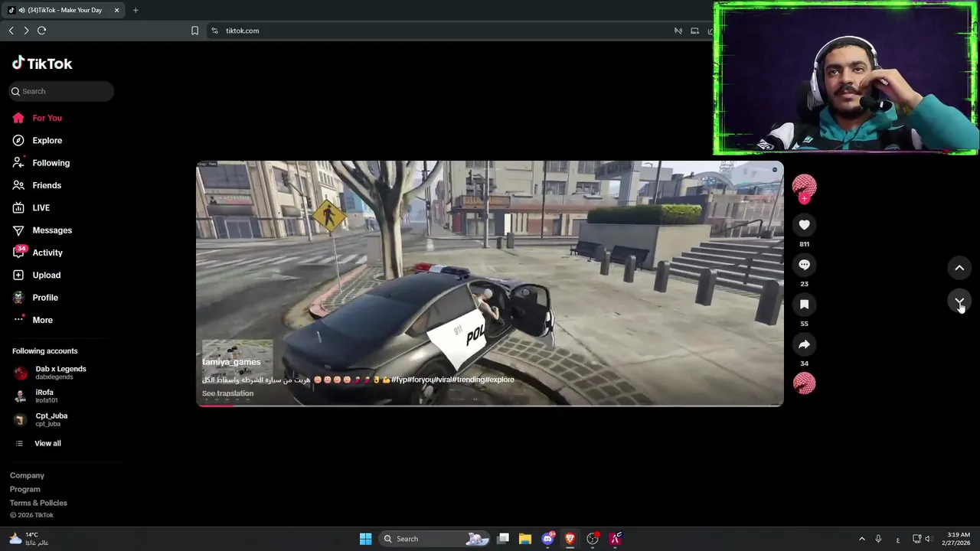Image resolution: width=980 pixels, height=551 pixels.
Task: Open the LIVE section
Action: tap(31, 207)
